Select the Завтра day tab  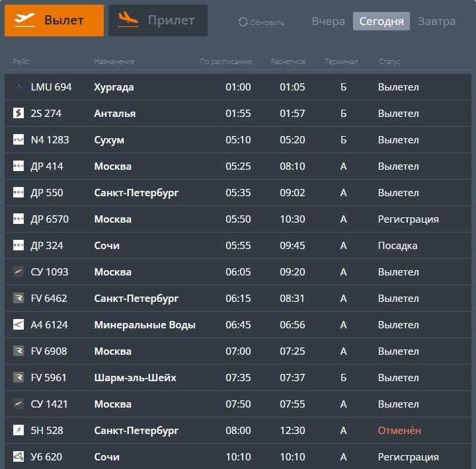[436, 21]
